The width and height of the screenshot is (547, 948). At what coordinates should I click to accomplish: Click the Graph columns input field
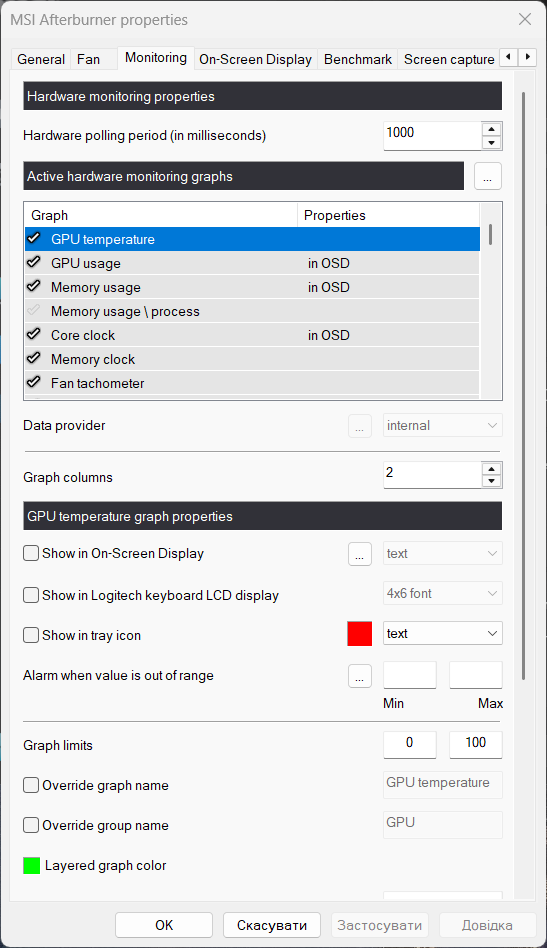[433, 475]
